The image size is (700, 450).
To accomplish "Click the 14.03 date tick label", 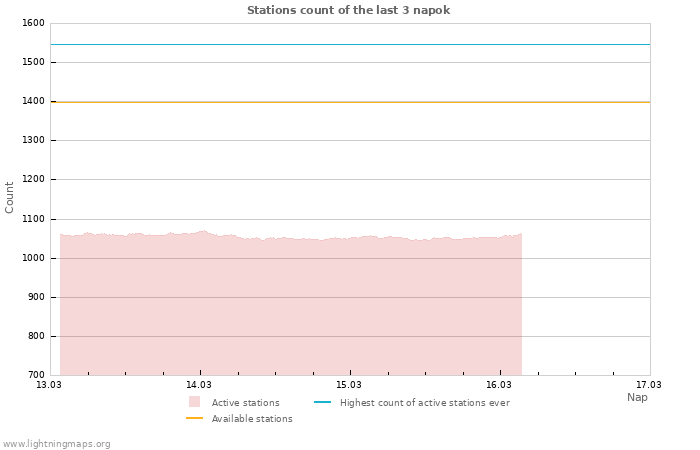I will click(x=199, y=384).
